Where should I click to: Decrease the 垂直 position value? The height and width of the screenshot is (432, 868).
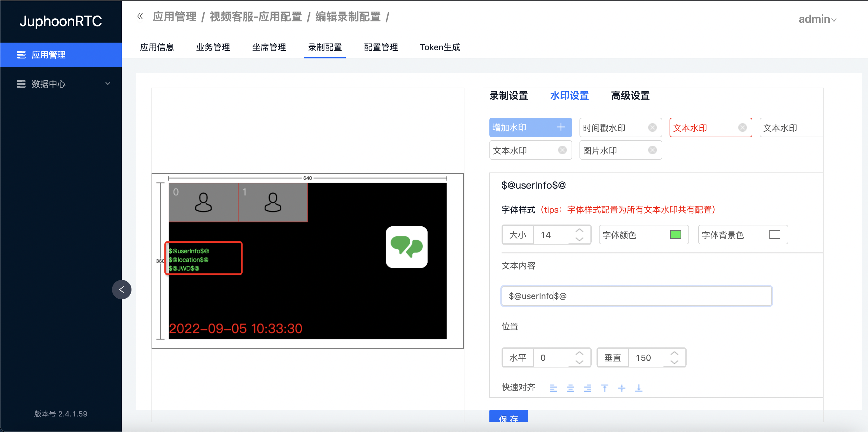pos(674,362)
